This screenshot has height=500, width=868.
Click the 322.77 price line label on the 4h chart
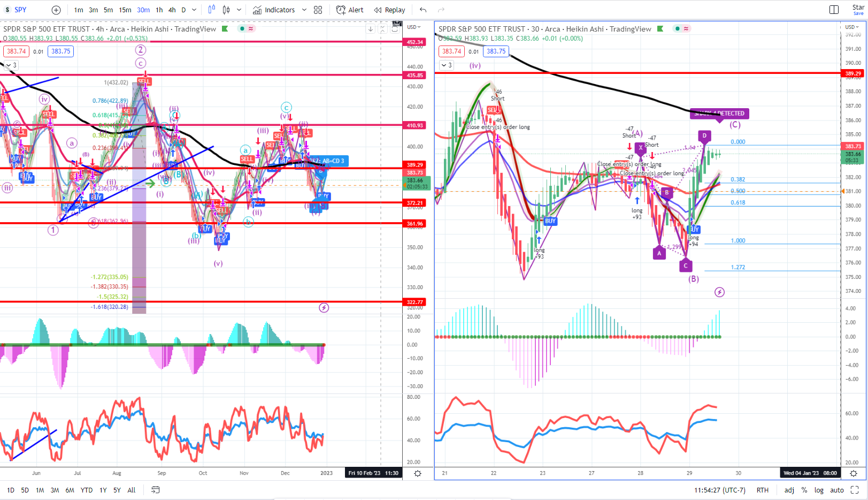coord(415,302)
